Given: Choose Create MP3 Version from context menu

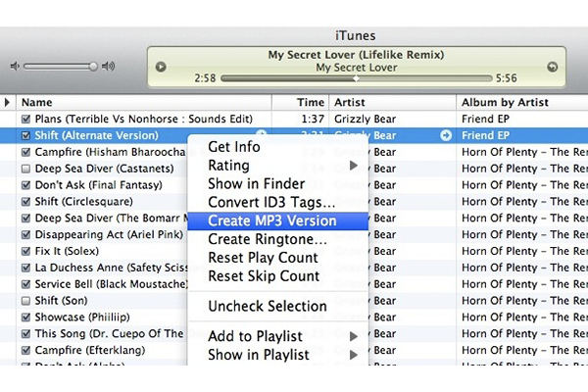Looking at the screenshot, I should point(271,220).
